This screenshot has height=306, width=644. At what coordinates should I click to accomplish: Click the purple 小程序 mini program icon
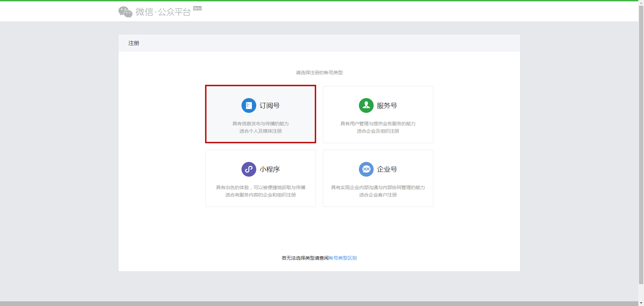[x=249, y=169]
